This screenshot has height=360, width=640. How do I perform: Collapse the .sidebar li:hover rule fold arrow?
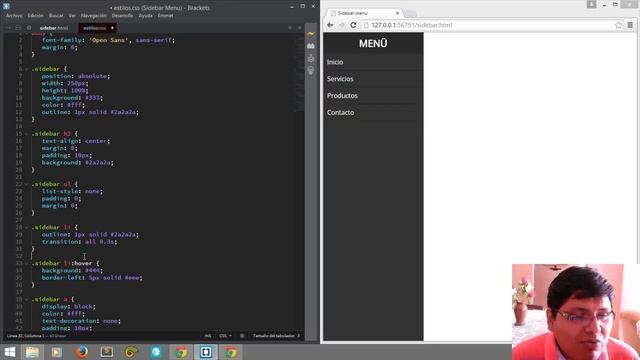(27, 263)
